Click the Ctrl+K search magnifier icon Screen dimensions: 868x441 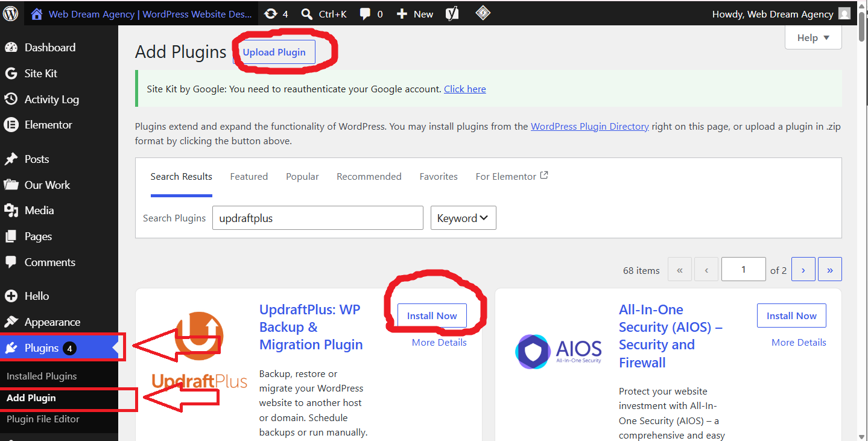pyautogui.click(x=307, y=14)
